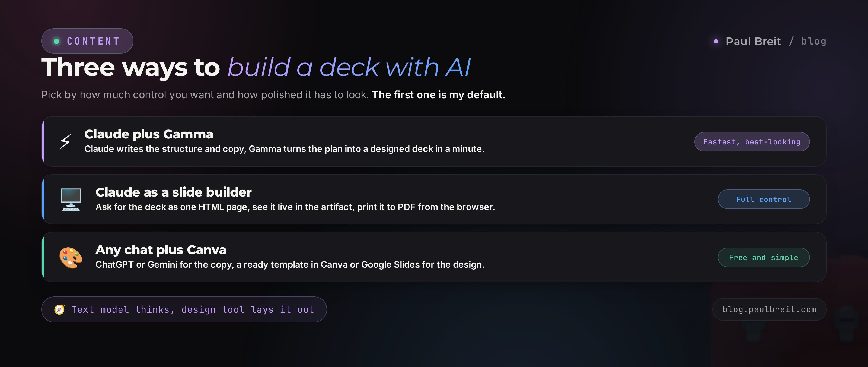Click the purple dot before Paul Breit
The image size is (868, 367).
(x=716, y=41)
